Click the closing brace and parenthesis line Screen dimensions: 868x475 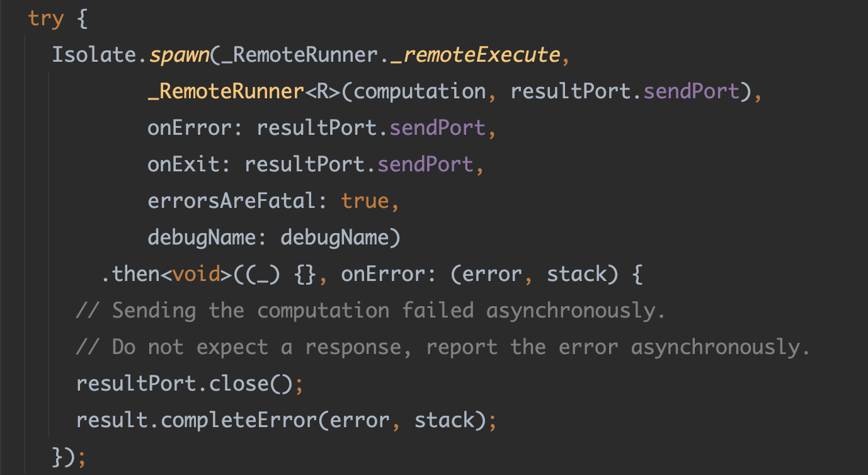[x=68, y=457]
